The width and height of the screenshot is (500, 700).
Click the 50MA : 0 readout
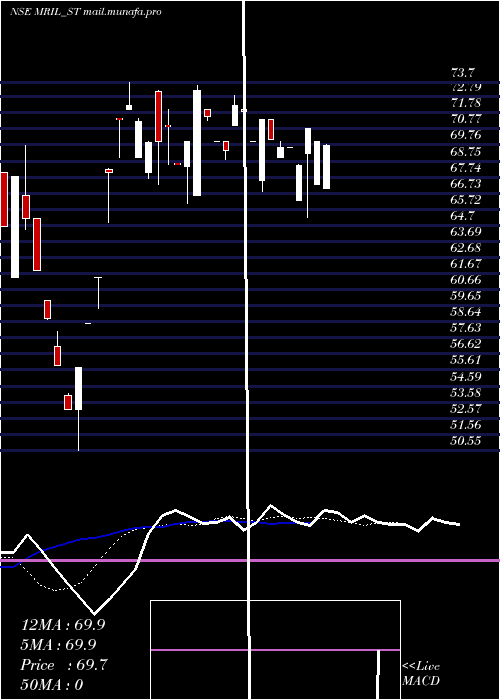click(52, 685)
